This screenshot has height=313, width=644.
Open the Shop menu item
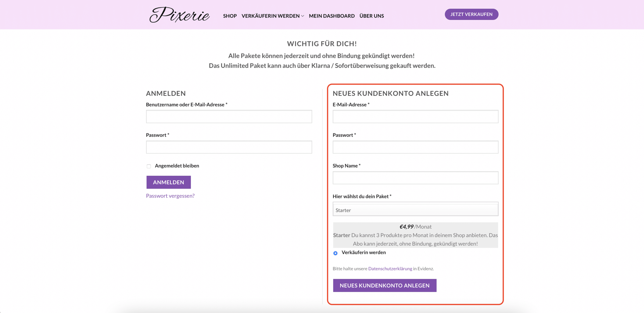(x=230, y=16)
